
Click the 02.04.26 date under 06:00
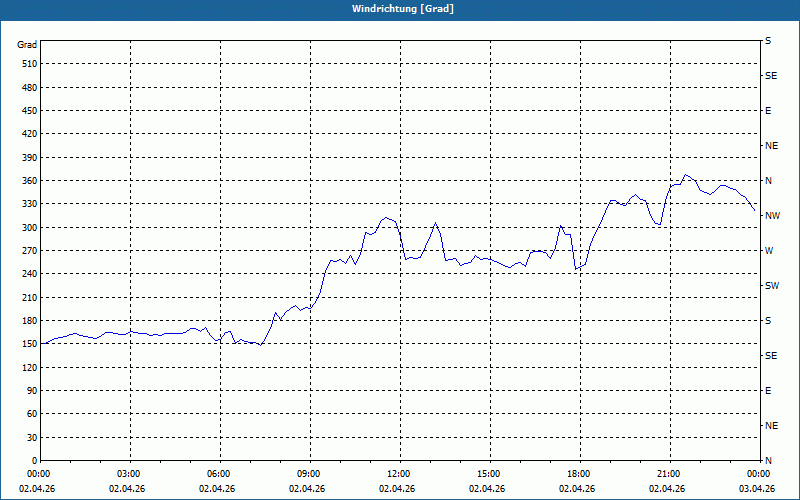[217, 489]
